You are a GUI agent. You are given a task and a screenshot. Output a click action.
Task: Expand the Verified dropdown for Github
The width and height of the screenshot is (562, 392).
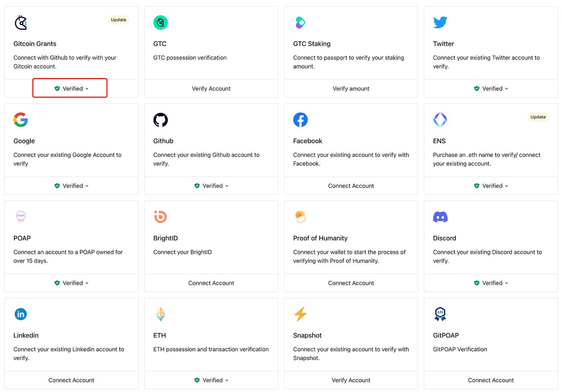click(x=211, y=186)
